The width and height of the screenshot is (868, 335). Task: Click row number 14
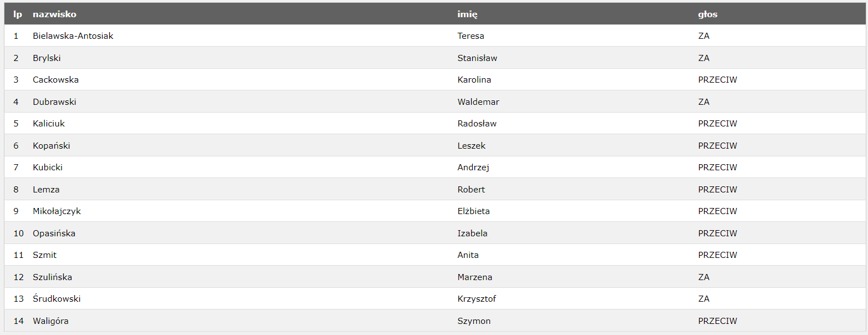tap(19, 321)
